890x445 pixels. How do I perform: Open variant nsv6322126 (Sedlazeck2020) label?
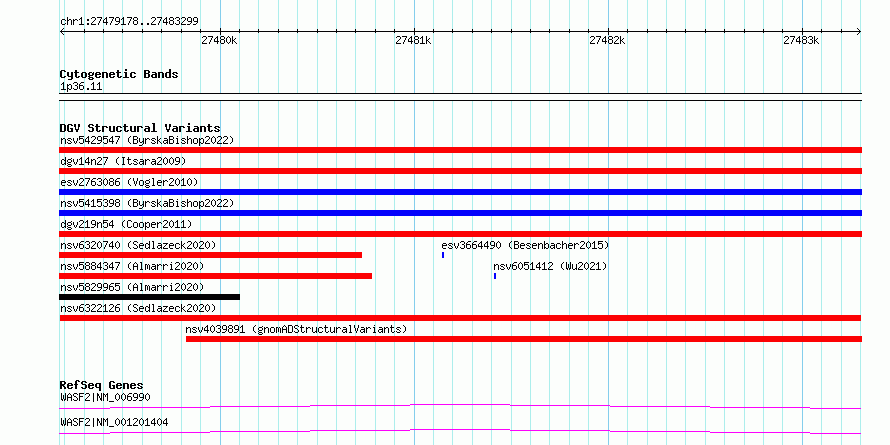pyautogui.click(x=138, y=308)
